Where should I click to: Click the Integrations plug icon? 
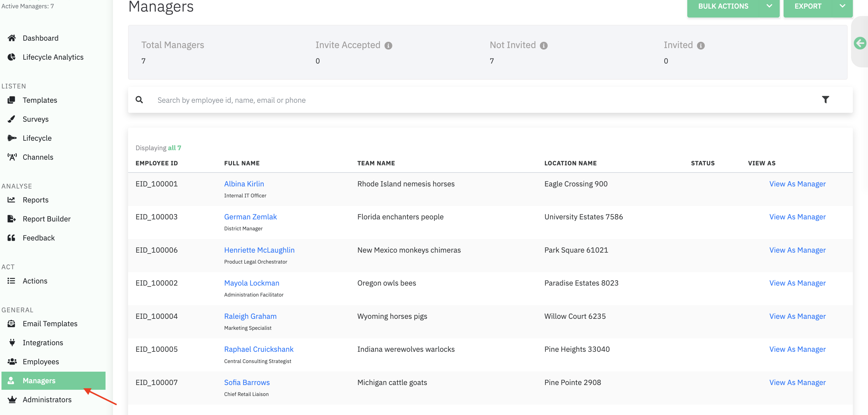tap(12, 342)
